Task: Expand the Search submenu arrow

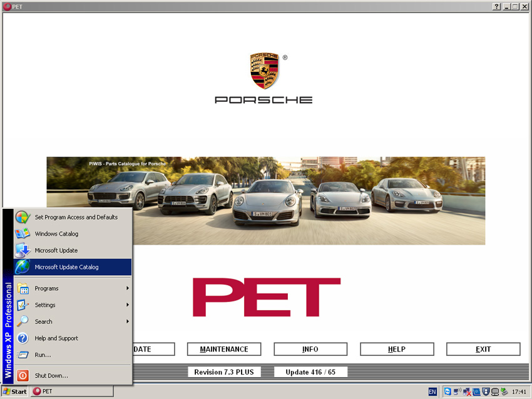Action: click(128, 321)
